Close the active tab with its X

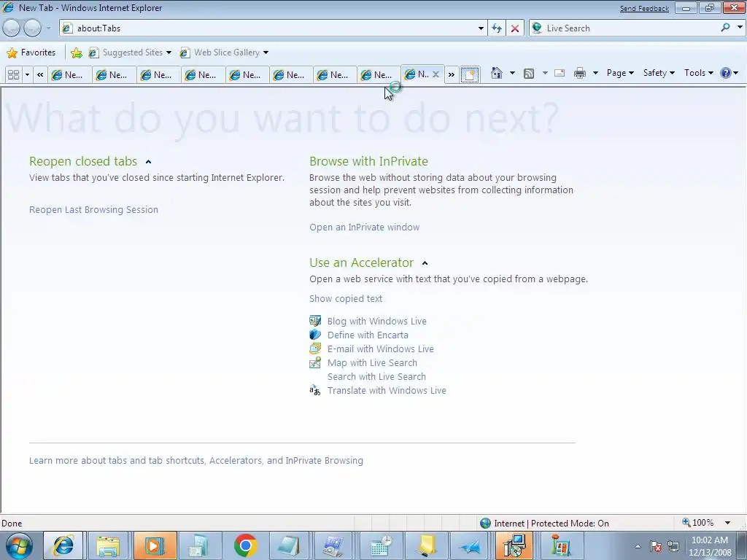[436, 74]
